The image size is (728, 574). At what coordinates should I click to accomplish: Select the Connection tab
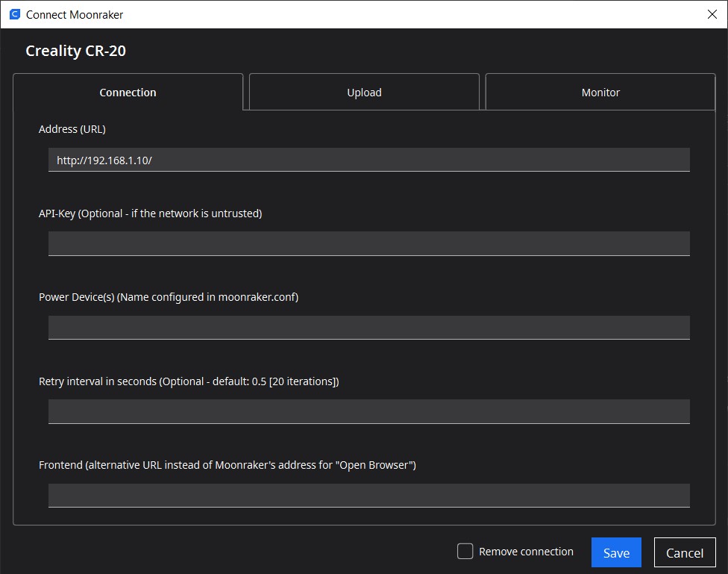coord(128,92)
